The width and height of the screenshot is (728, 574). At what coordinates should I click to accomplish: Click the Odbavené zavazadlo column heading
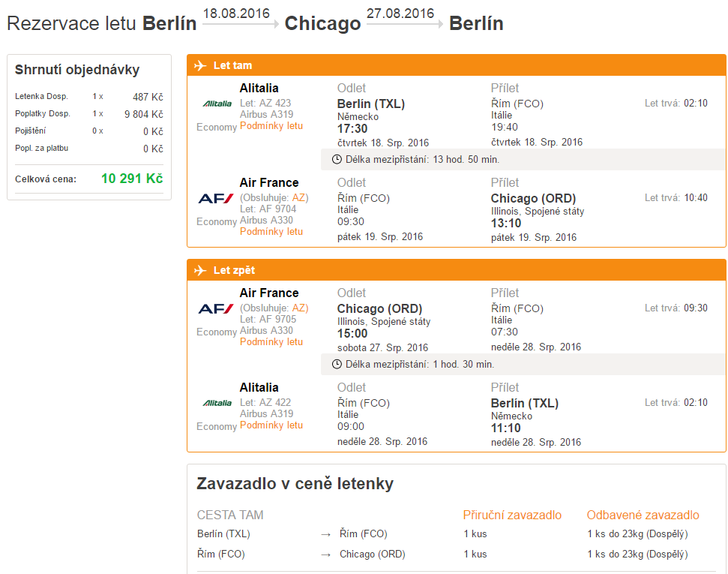643,515
